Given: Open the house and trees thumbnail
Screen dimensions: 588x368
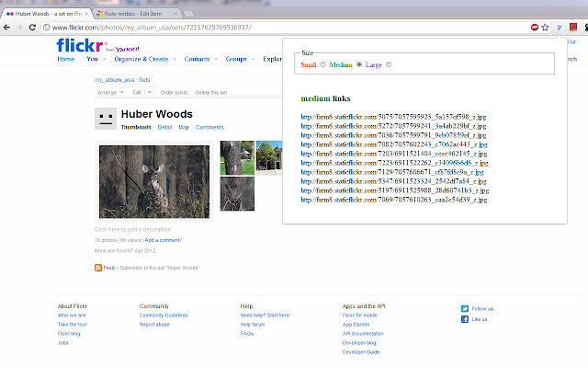Looking at the screenshot, I should pyautogui.click(x=269, y=157).
